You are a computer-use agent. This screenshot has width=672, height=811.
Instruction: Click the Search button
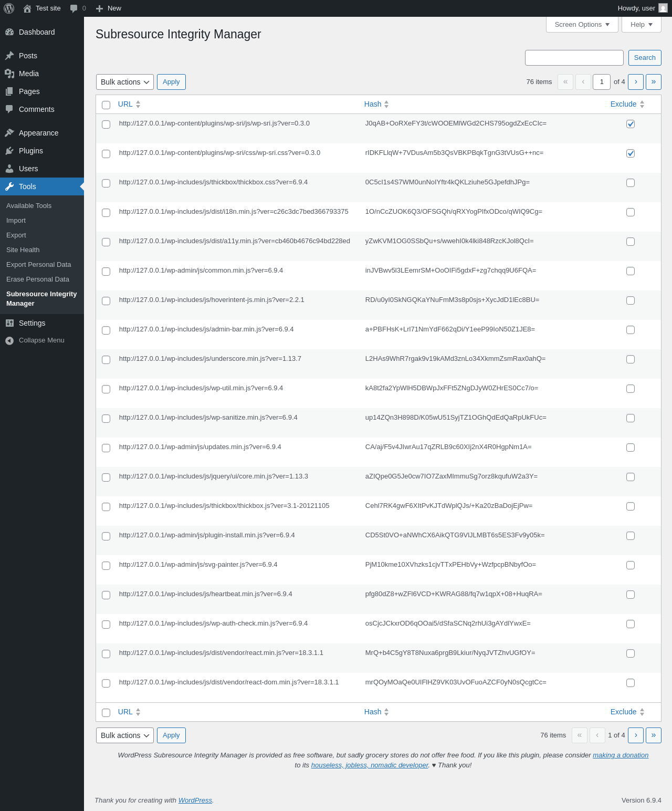[x=645, y=58]
